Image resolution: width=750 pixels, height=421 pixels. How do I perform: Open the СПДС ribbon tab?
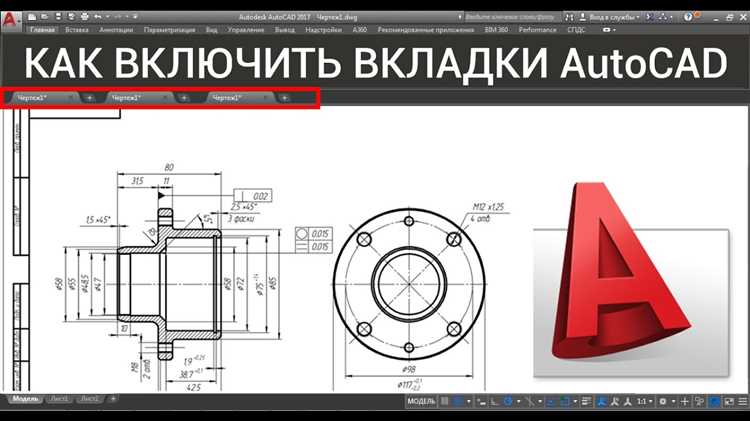click(x=576, y=30)
